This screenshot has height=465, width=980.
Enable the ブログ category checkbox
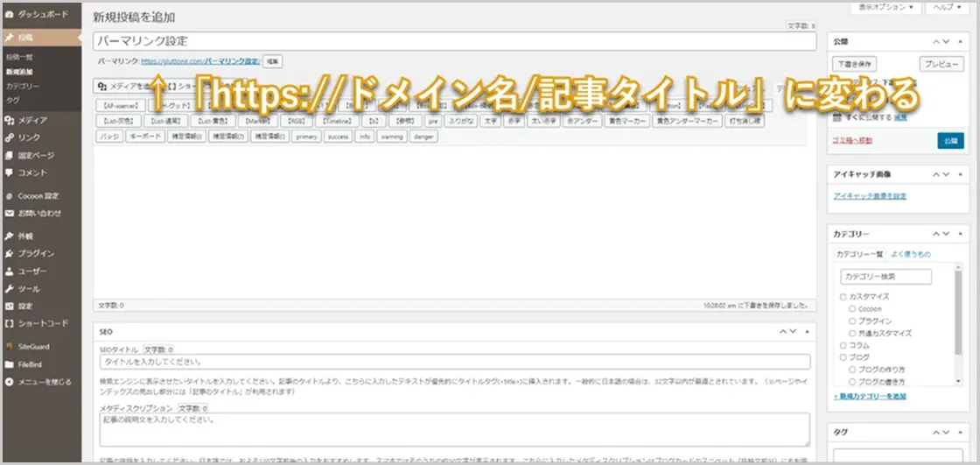[843, 357]
